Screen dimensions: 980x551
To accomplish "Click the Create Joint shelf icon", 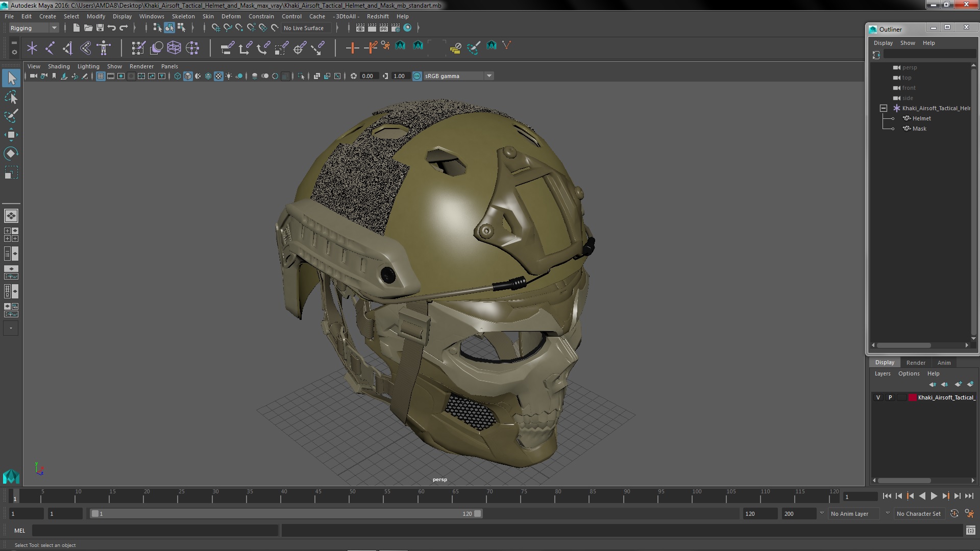I will [x=50, y=48].
